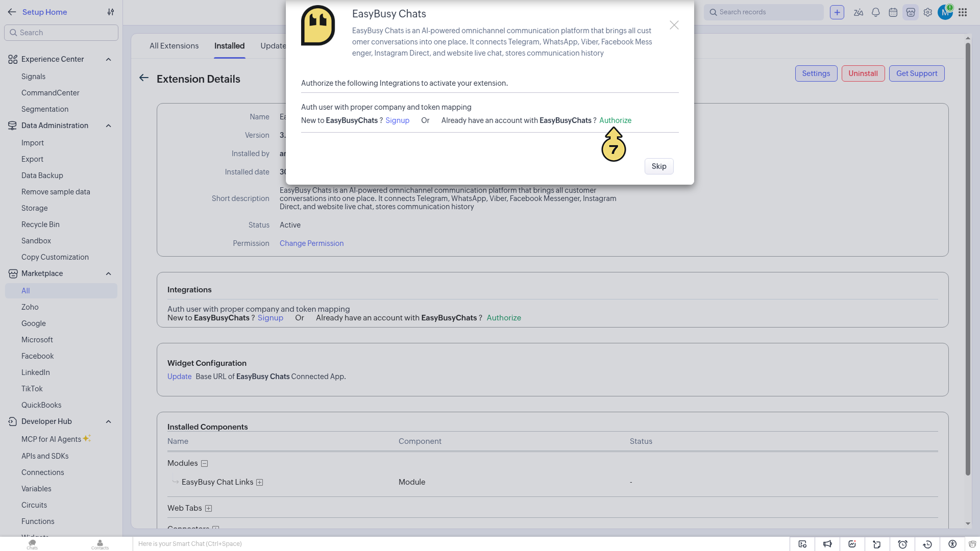This screenshot has width=980, height=551.
Task: Collapse the Marketplace section
Action: pyautogui.click(x=108, y=274)
